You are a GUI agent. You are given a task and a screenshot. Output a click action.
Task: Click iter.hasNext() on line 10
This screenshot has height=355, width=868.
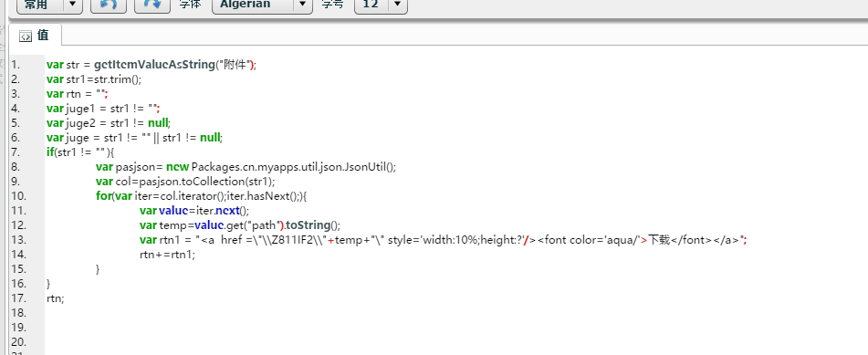(x=264, y=196)
